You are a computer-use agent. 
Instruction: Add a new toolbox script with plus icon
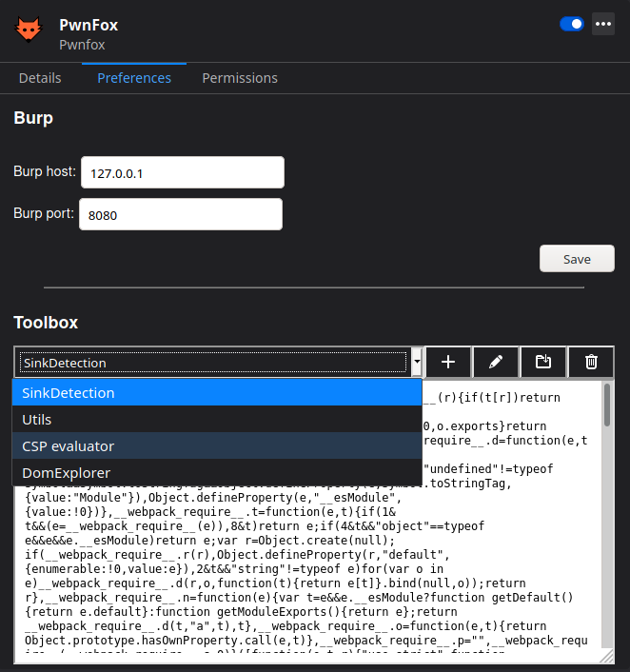tap(448, 362)
